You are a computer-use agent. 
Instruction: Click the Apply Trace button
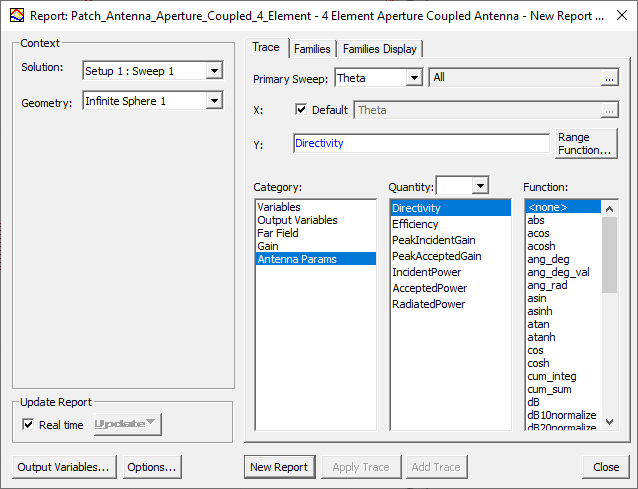coord(361,467)
